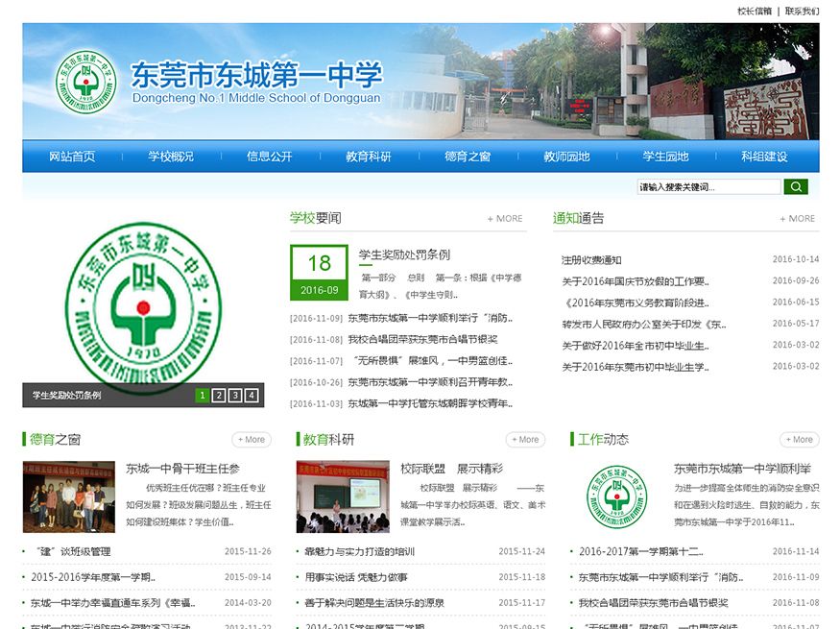Open the 关于2016年东莞市初中毕业生学 notice
Screen dimensions: 840x629
636,367
